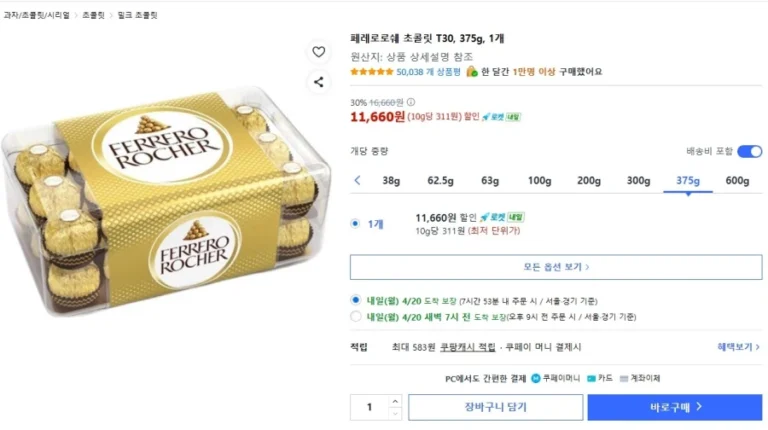This screenshot has height=430, width=768.
Task: Click the five-star rating icons
Action: point(372,72)
